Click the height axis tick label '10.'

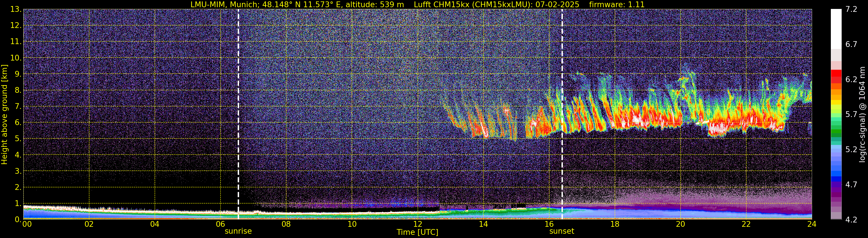coord(16,58)
